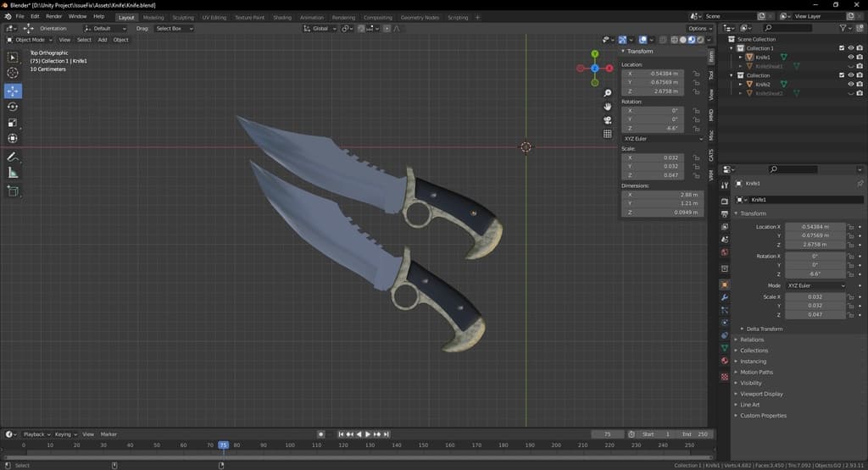The width and height of the screenshot is (868, 470).
Task: Click the frame 75 playhead marker on the timeline
Action: (223, 445)
